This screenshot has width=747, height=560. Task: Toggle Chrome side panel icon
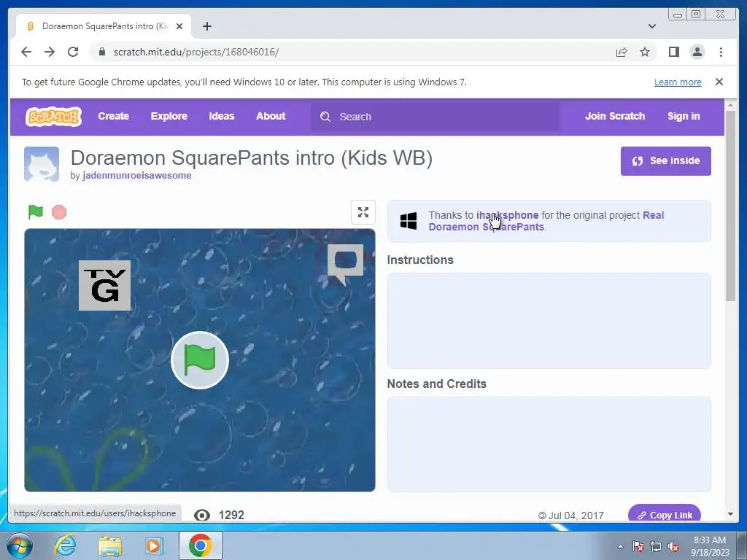tap(673, 52)
